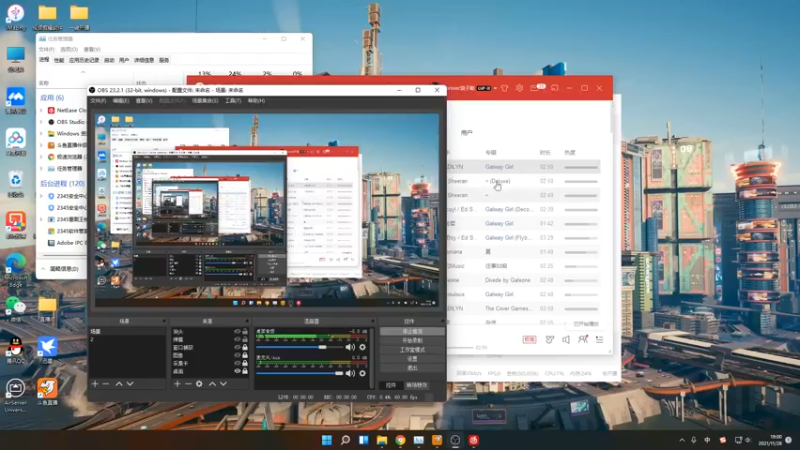
Task: Toggle visibility eye for 窗口捕获 source
Action: [x=237, y=347]
